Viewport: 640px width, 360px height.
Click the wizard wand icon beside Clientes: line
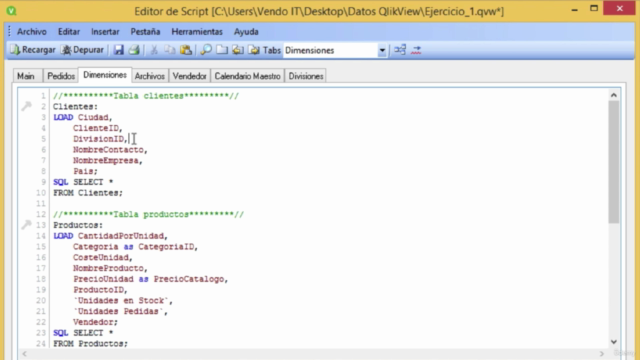(x=26, y=107)
